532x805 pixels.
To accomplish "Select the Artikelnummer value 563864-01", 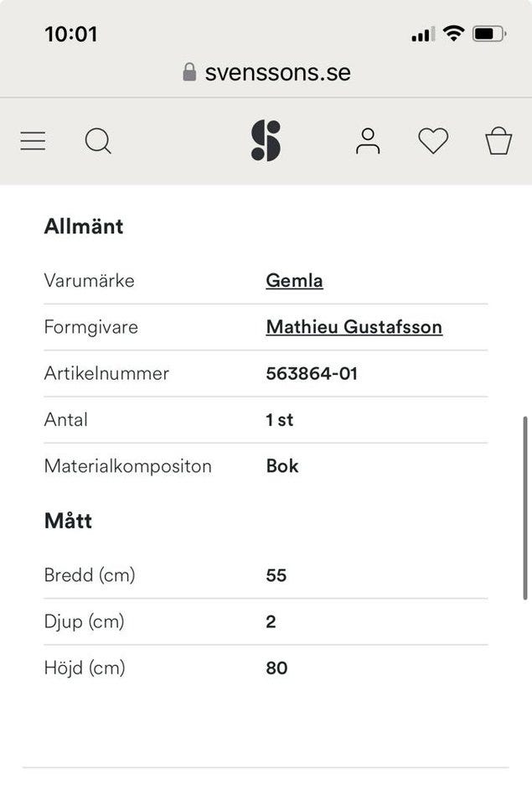I will coord(311,373).
